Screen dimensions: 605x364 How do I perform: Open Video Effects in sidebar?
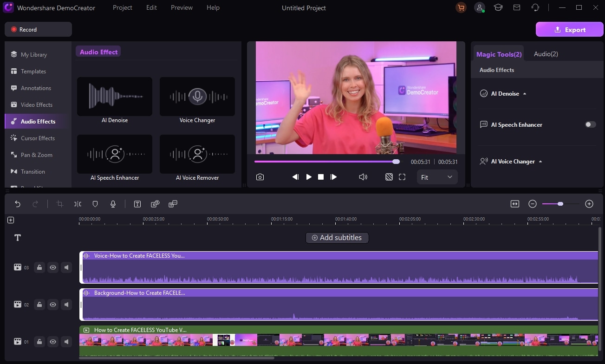(38, 104)
